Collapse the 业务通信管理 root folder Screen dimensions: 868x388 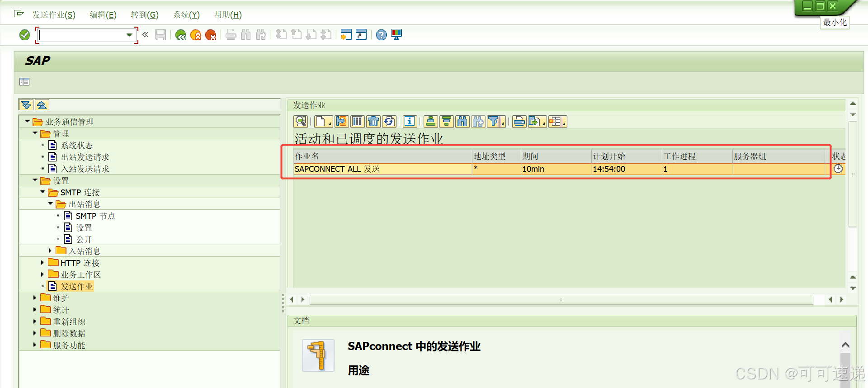(27, 121)
